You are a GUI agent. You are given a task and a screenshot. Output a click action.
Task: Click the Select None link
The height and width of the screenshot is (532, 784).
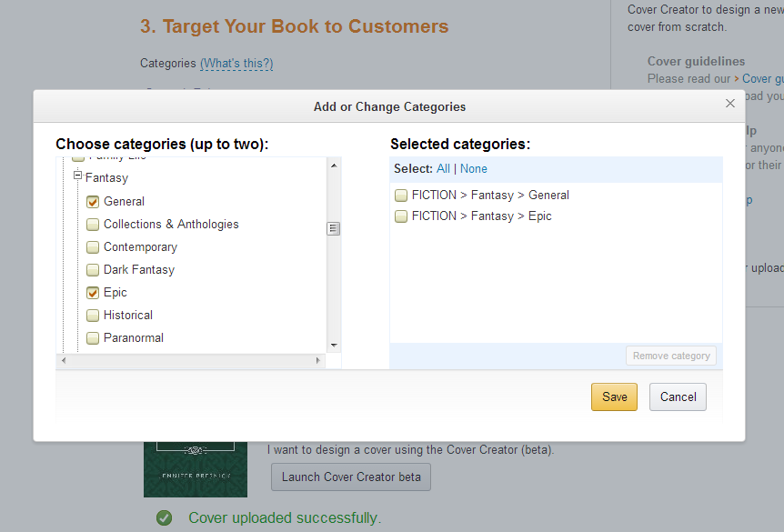474,169
